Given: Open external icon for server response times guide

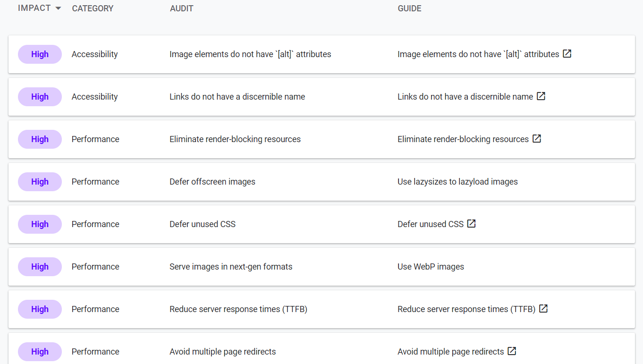Looking at the screenshot, I should (543, 309).
